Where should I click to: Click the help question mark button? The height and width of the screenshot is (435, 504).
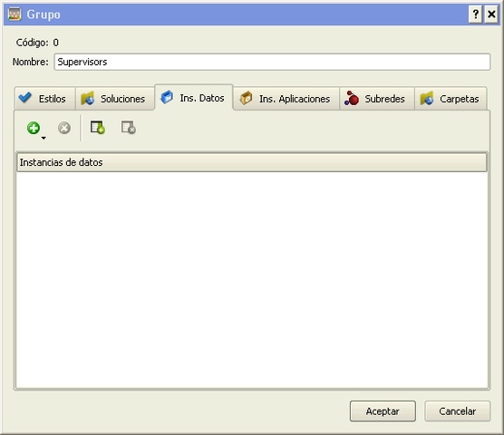click(475, 14)
